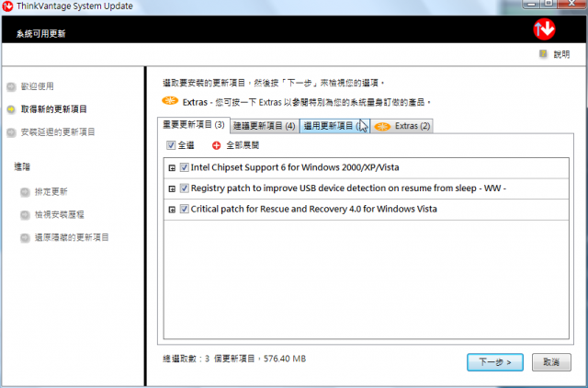Expand the Intel Chipset Support 6 item
This screenshot has height=388, width=588.
(172, 168)
